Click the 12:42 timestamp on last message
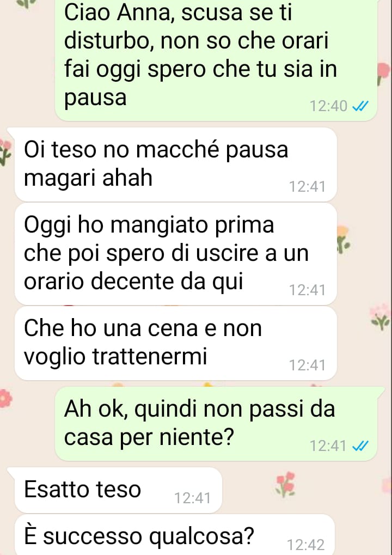Screen dimensions: 392x555 [305, 545]
